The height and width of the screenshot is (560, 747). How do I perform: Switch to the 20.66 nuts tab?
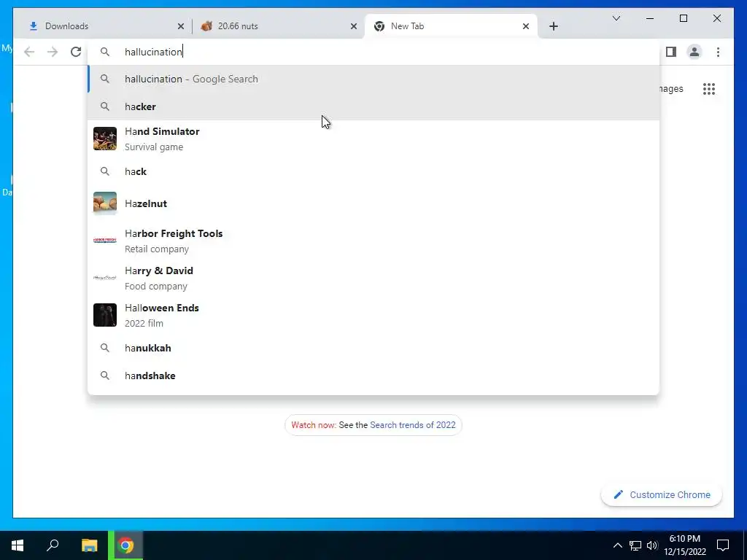point(277,26)
